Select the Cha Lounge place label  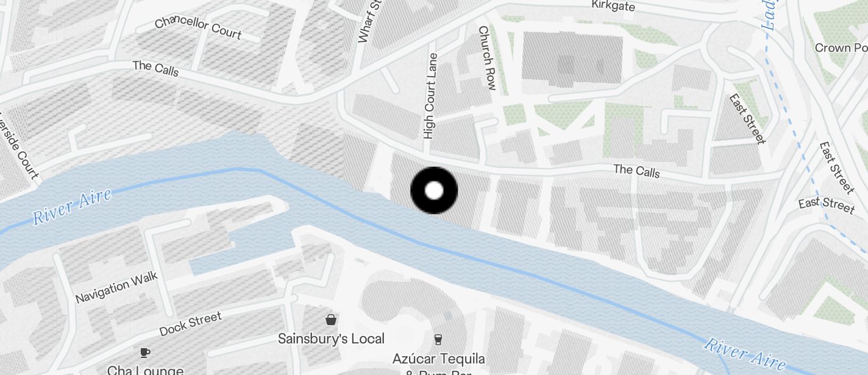point(145,370)
